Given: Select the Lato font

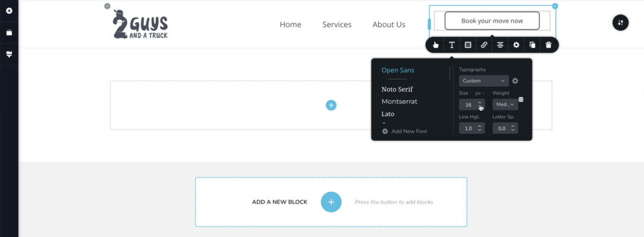Looking at the screenshot, I should [388, 114].
